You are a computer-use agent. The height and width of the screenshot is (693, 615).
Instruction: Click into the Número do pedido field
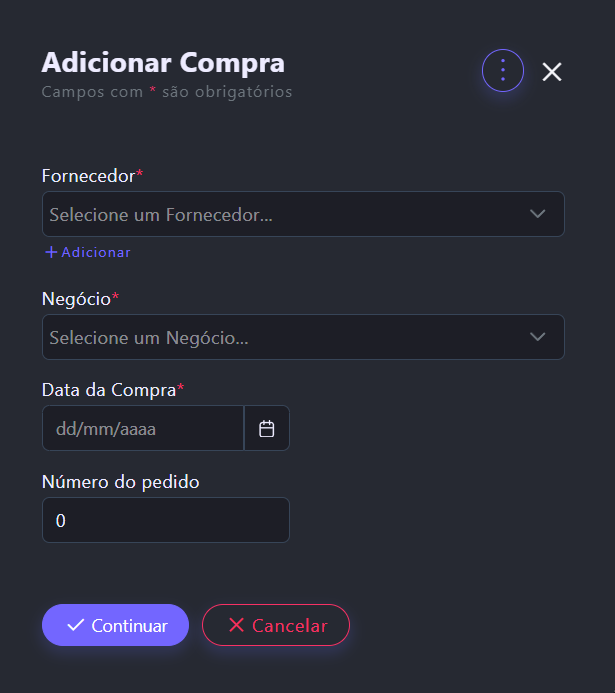click(x=165, y=520)
